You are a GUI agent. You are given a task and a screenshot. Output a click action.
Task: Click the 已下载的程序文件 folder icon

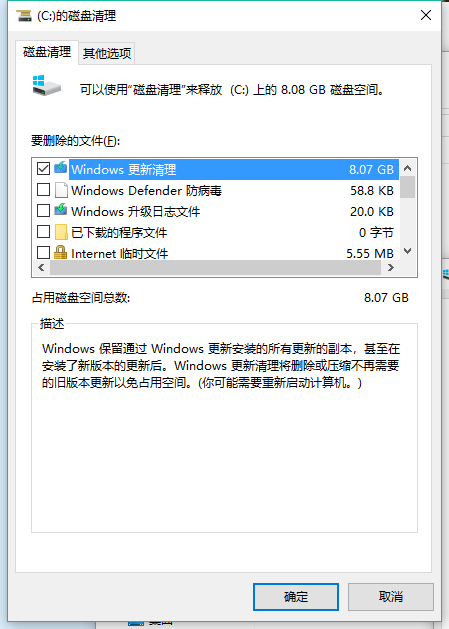tap(61, 232)
